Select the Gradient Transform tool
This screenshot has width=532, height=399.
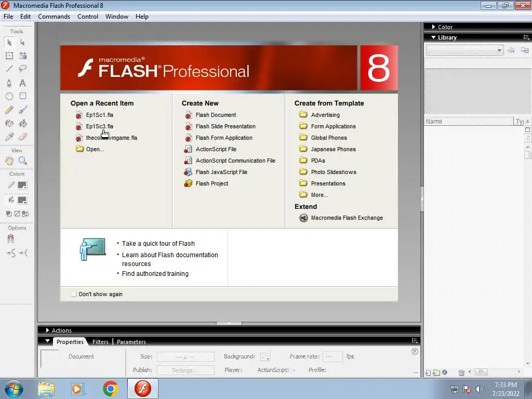(23, 56)
